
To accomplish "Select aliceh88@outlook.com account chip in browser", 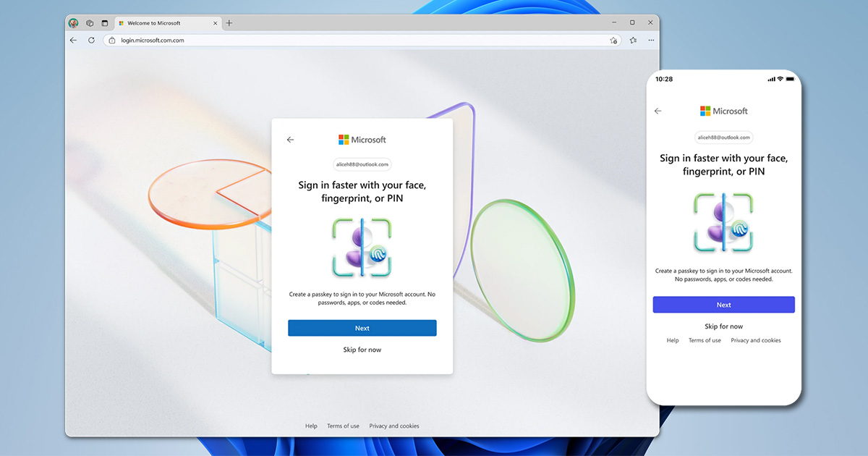I will pyautogui.click(x=362, y=164).
